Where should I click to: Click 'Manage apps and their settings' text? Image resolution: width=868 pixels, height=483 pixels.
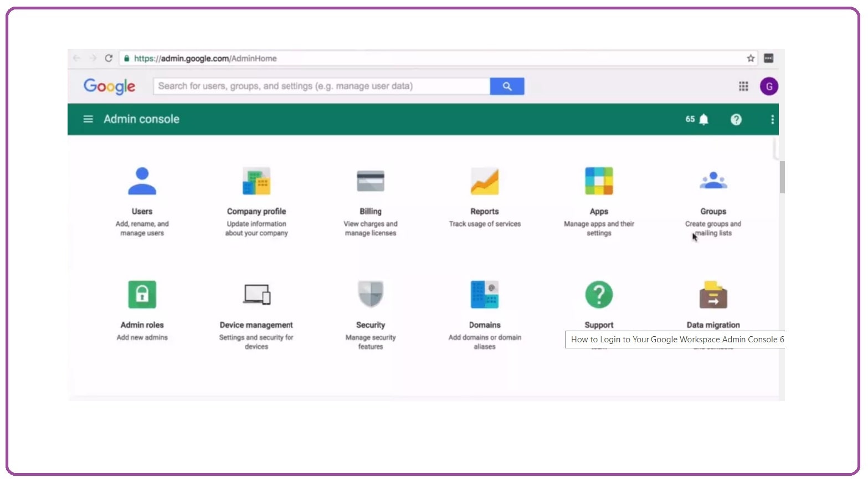coord(599,229)
